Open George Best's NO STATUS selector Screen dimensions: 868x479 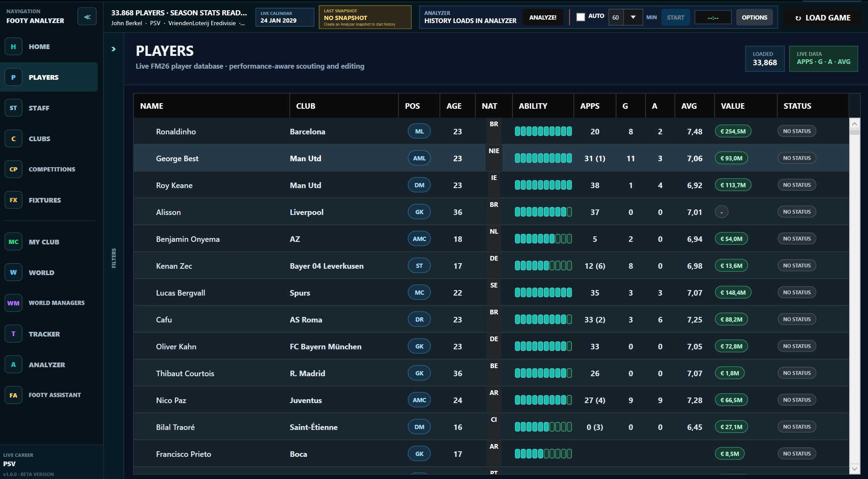797,158
